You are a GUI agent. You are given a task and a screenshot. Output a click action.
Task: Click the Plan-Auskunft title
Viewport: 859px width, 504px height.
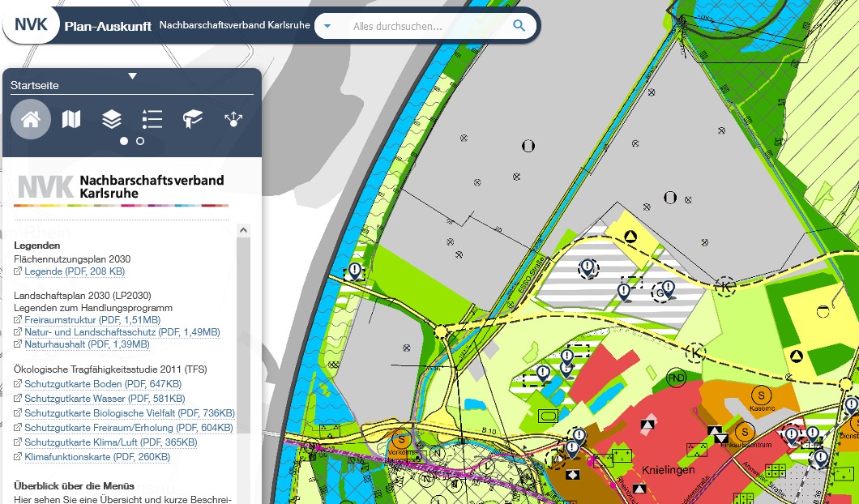point(108,26)
